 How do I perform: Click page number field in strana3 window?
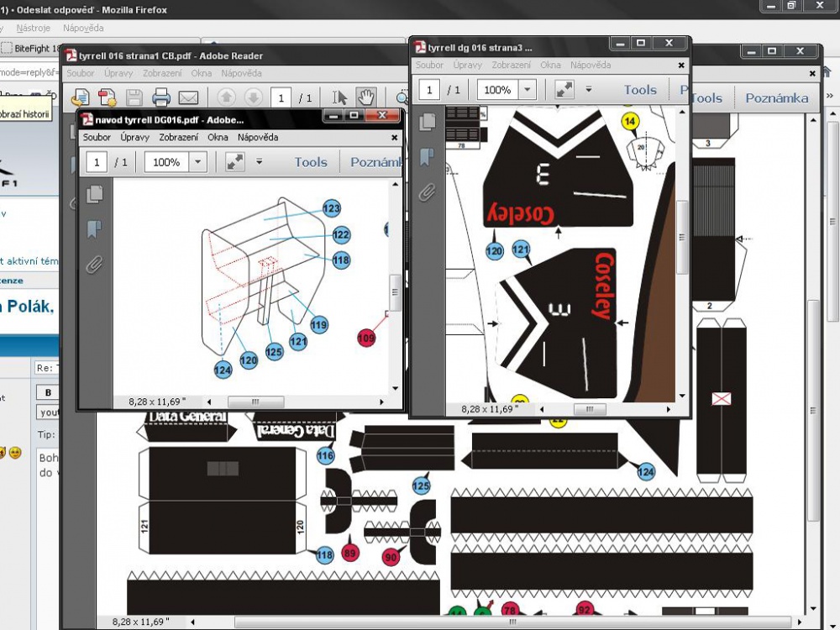point(429,90)
